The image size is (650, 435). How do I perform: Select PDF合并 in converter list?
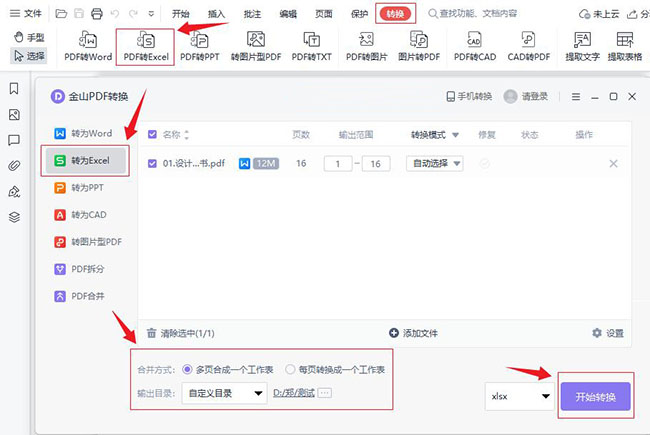click(79, 296)
